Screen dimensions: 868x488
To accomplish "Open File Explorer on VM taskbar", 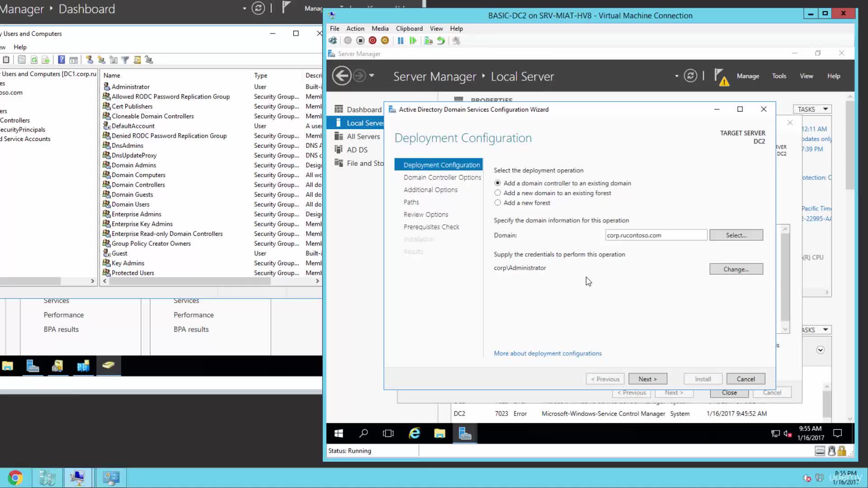I will tap(440, 433).
